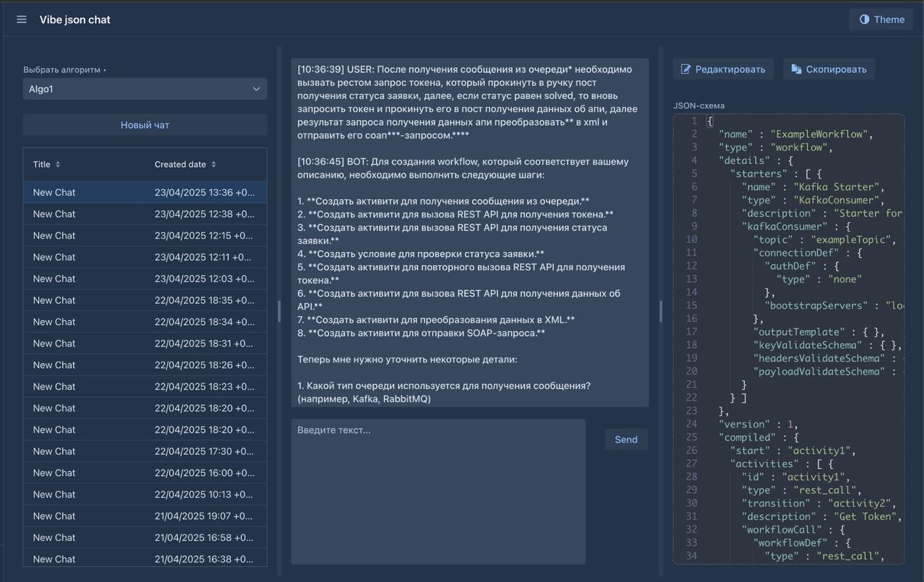Click the Редактировать edit button
The height and width of the screenshot is (582, 924).
click(723, 69)
